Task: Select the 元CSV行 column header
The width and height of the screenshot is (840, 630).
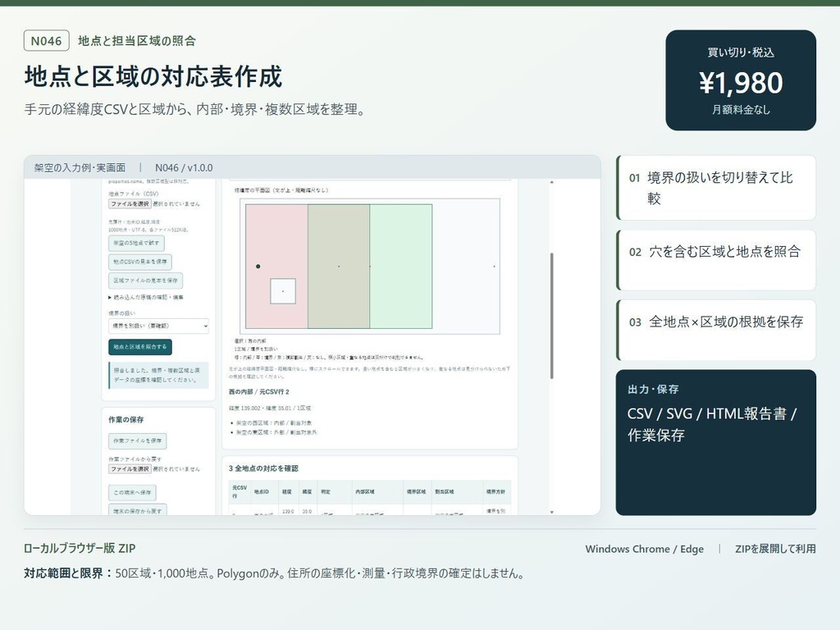Action: point(239,492)
